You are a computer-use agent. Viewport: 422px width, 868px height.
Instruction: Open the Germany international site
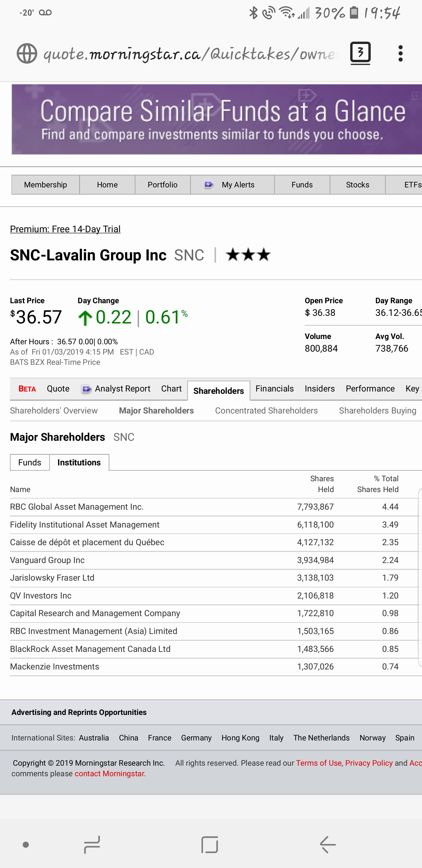(x=196, y=738)
